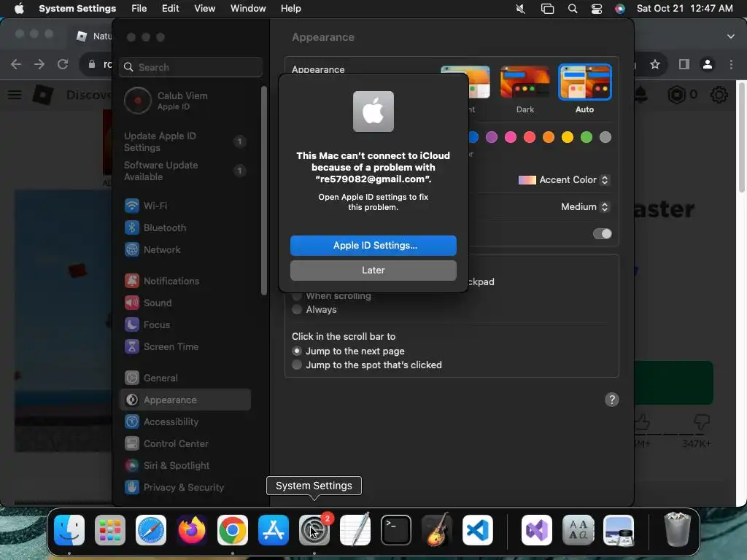The height and width of the screenshot is (560, 747).
Task: Open the View menu
Action: click(x=205, y=9)
